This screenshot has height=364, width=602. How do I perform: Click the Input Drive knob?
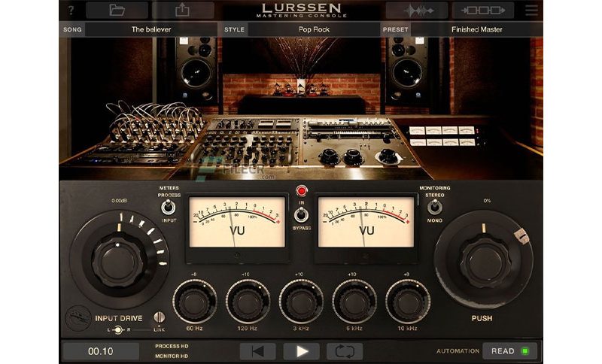(x=118, y=262)
